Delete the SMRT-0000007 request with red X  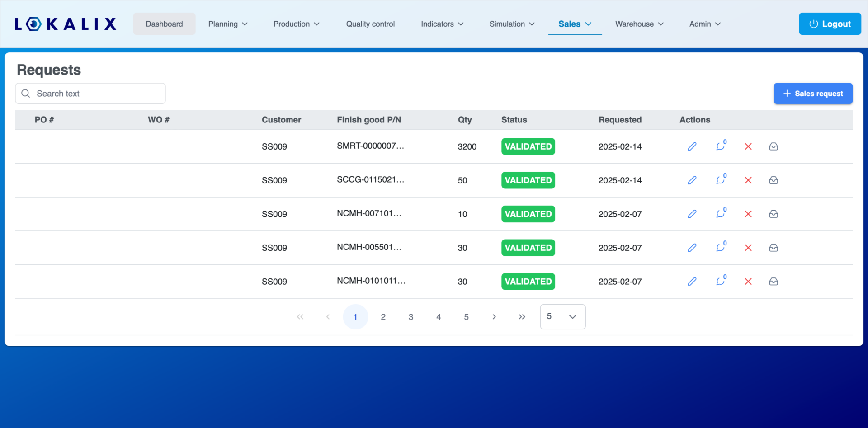coord(748,146)
